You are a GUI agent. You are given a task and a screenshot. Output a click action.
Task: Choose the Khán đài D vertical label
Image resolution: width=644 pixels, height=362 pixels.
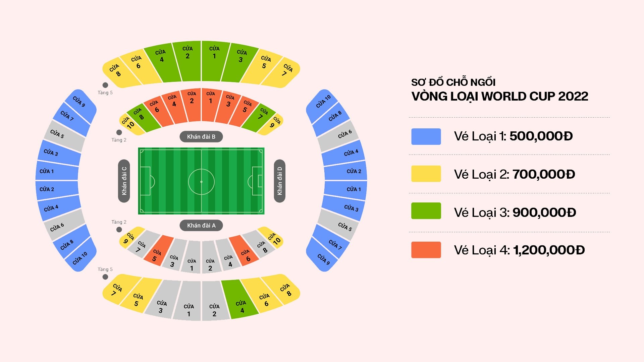point(279,181)
